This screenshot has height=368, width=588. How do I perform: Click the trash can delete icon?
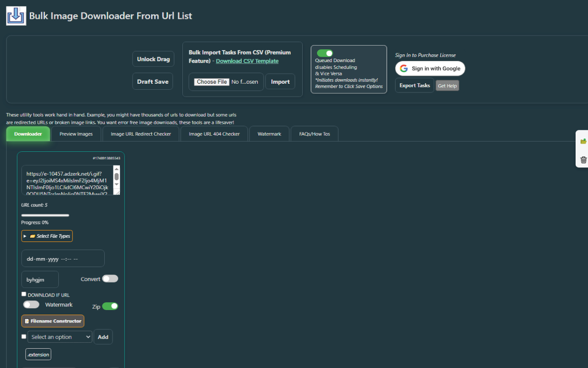tap(583, 160)
